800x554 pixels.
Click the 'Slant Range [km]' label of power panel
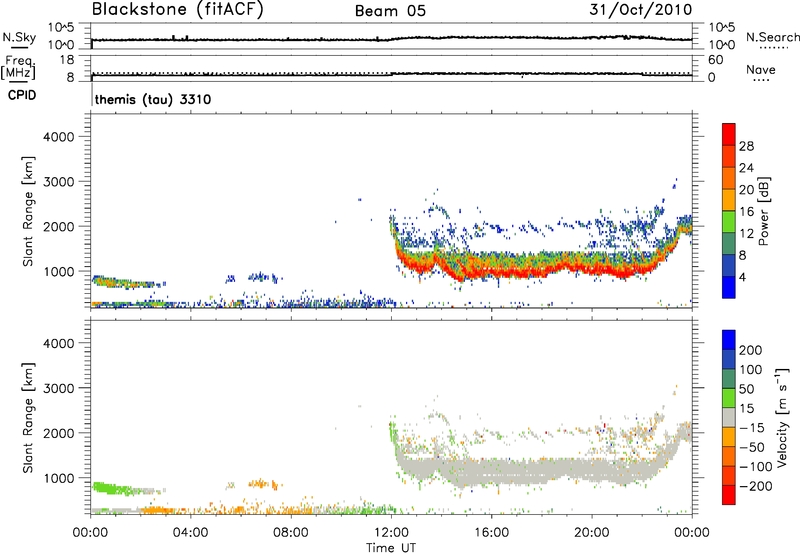click(x=28, y=211)
